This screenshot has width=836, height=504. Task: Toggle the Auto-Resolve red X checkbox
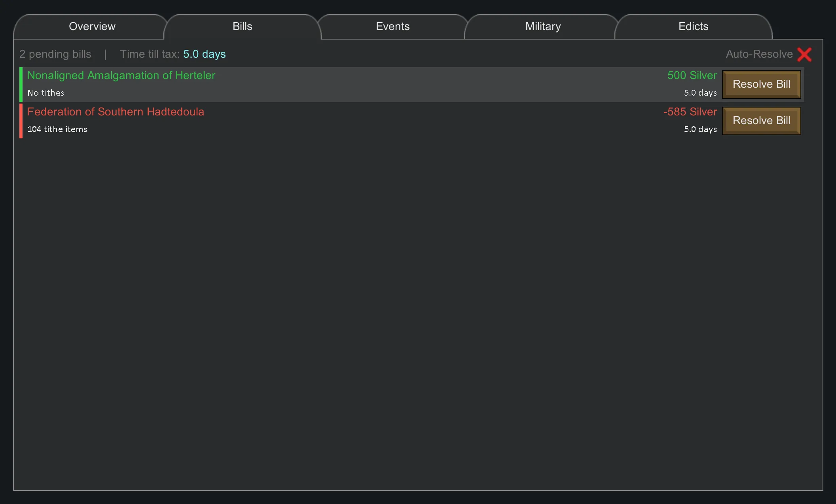pos(804,55)
